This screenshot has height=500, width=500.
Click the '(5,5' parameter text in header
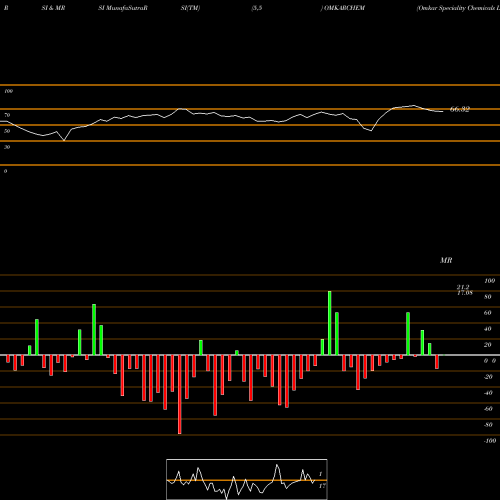tap(257, 8)
